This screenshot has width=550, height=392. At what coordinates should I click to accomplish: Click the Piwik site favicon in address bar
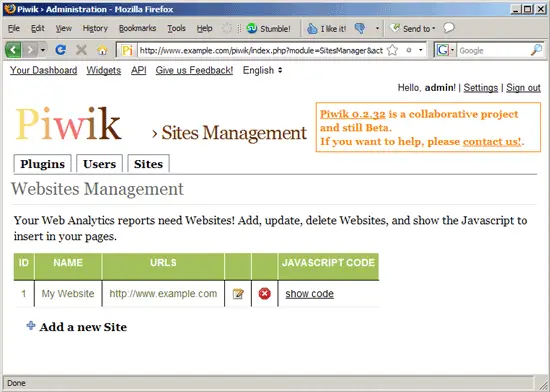tap(127, 51)
